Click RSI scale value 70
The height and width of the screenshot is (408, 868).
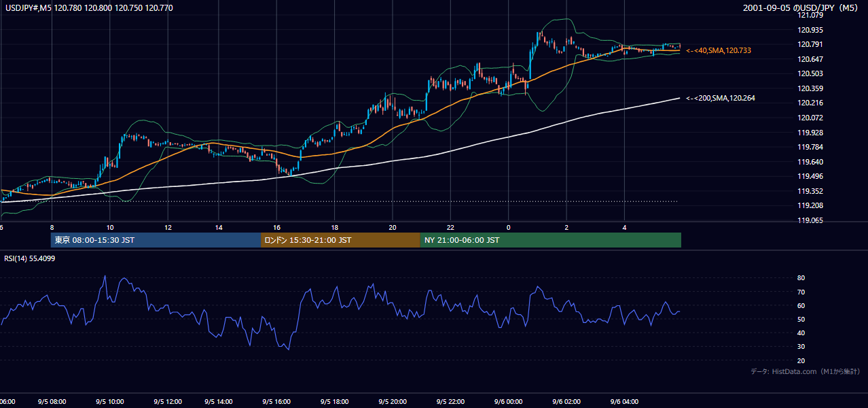tap(801, 292)
